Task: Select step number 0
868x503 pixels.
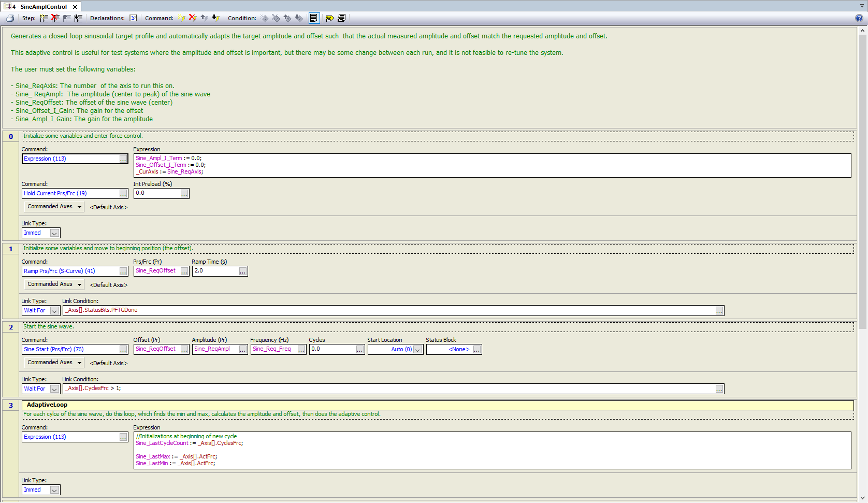Action: coord(11,137)
